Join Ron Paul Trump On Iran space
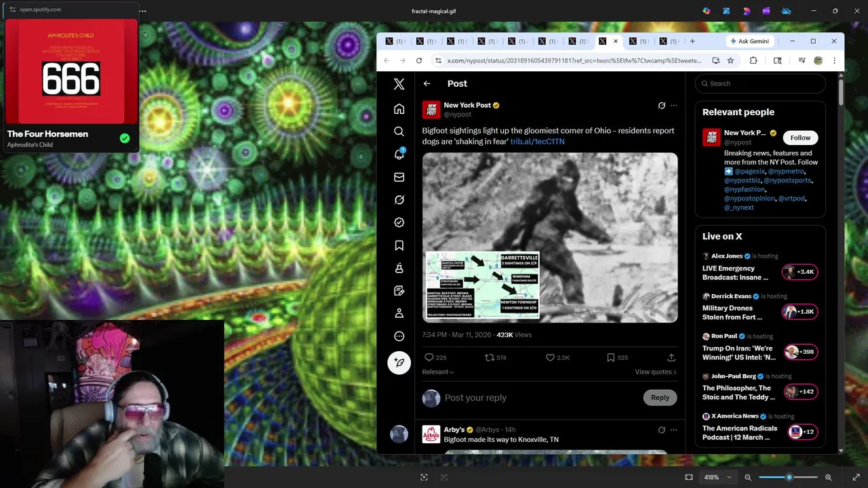 pyautogui.click(x=760, y=348)
